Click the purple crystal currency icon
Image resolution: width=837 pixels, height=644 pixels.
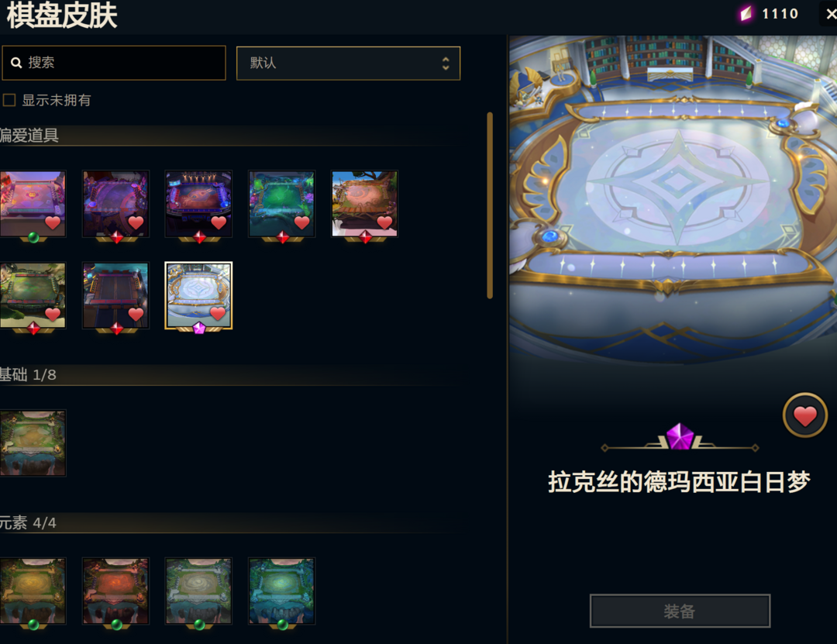pos(746,13)
